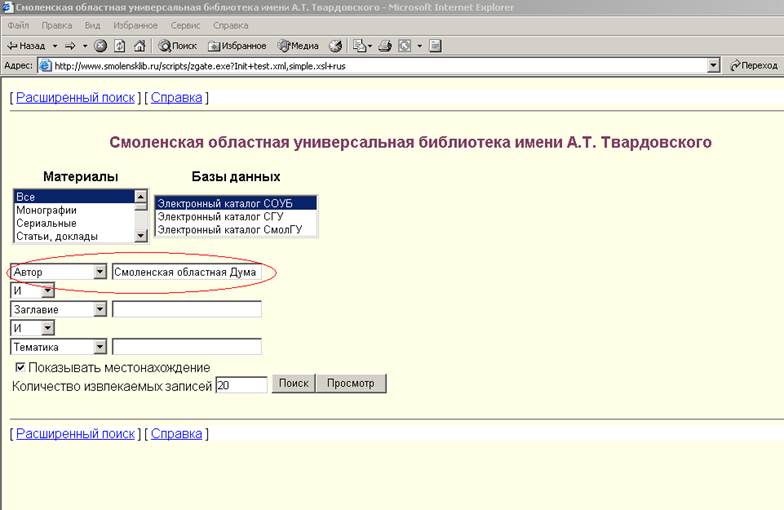Open the Избранное menu in the menu bar
The image size is (784, 510).
[135, 26]
